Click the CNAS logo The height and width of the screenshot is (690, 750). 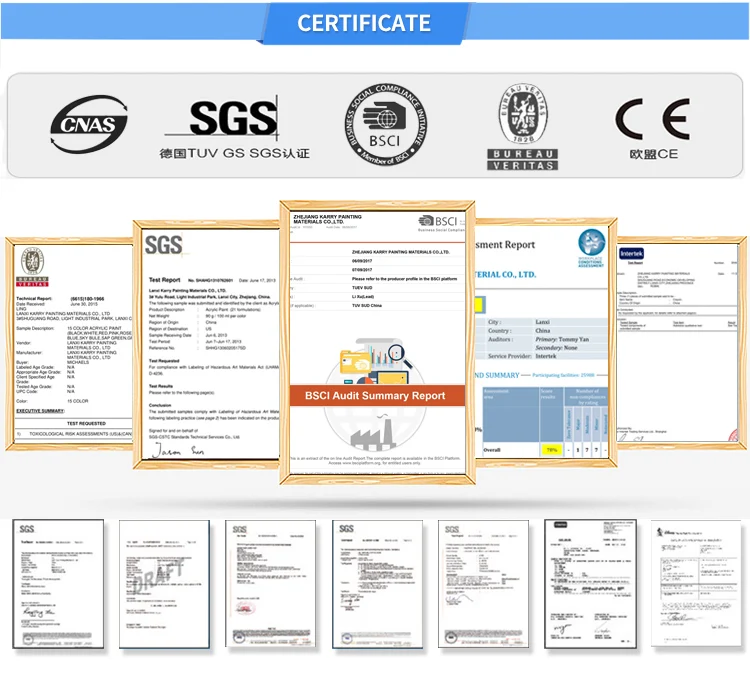pos(89,124)
